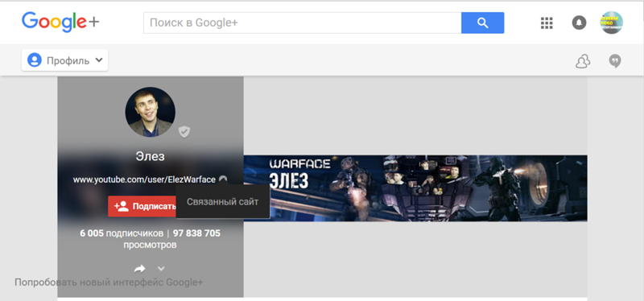Expand the chevron next to share arrow
This screenshot has width=644, height=301.
coord(161,269)
